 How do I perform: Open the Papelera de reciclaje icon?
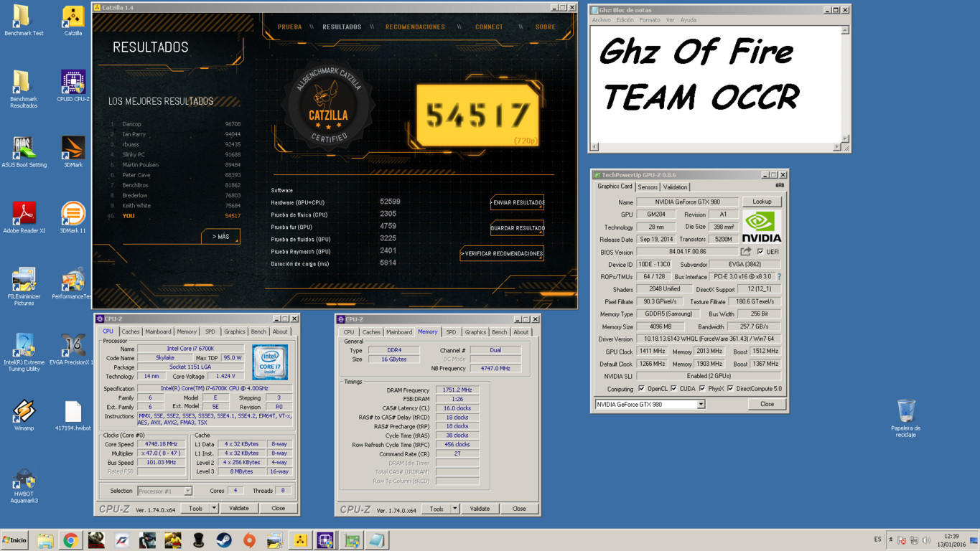click(x=905, y=418)
